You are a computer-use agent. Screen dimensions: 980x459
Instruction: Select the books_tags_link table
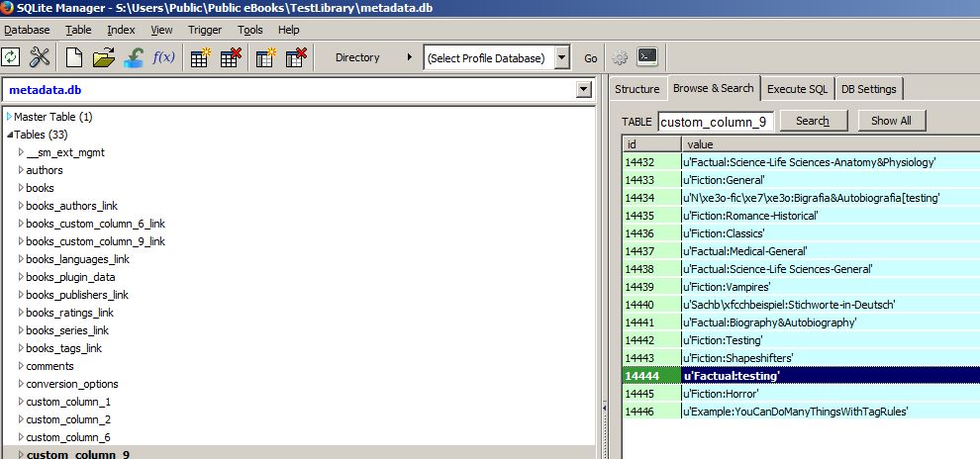63,348
